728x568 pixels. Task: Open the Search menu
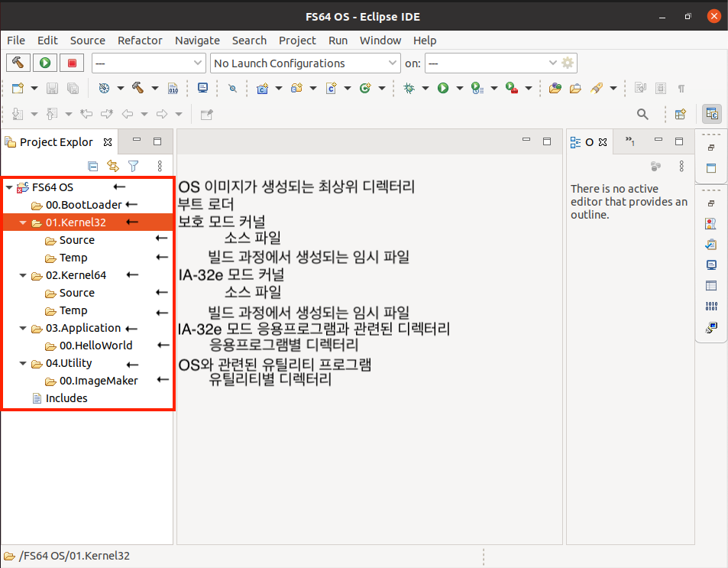[x=249, y=41]
